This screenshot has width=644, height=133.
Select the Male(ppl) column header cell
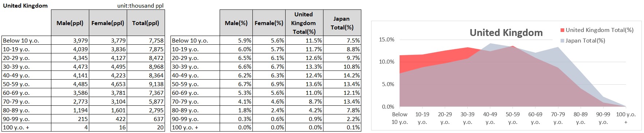click(x=70, y=23)
